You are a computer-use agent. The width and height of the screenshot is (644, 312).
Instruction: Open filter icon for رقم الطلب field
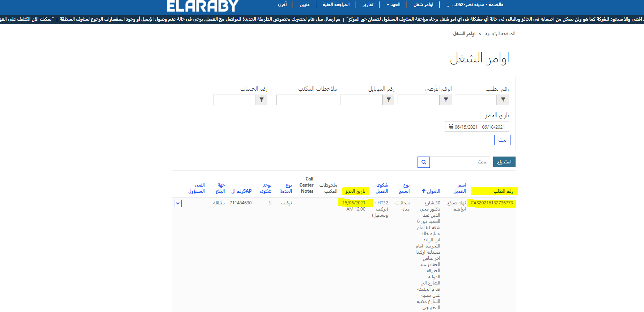click(x=503, y=100)
